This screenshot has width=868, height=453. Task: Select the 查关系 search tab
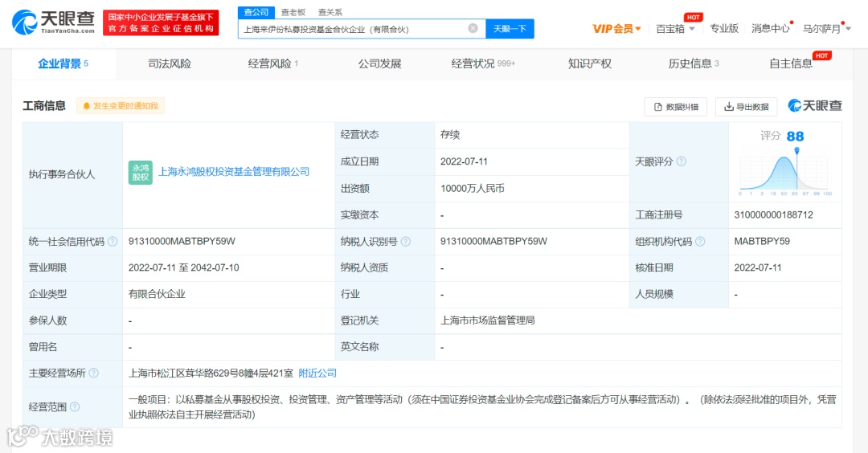pyautogui.click(x=330, y=12)
